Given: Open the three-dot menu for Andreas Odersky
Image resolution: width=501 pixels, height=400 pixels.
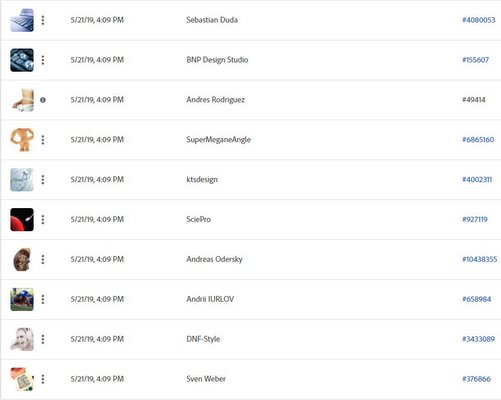Looking at the screenshot, I should click(x=43, y=259).
